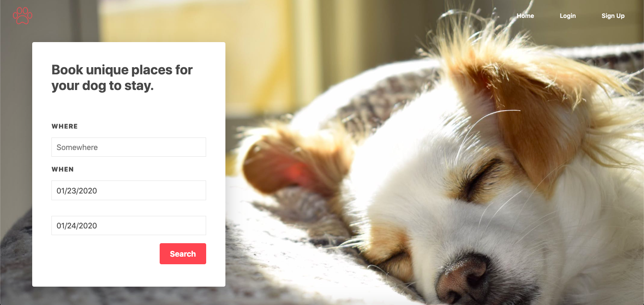Click the WHERE field label
Screen dimensions: 644x305
point(65,126)
